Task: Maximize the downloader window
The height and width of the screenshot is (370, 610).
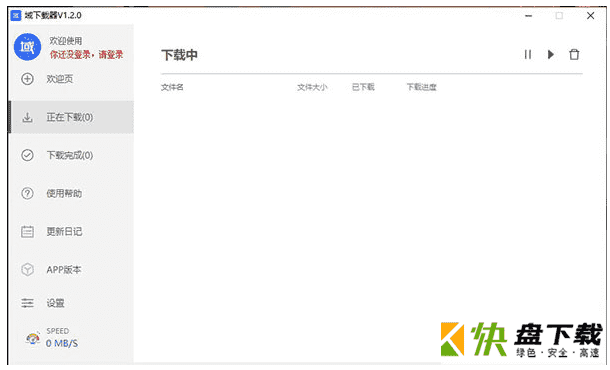Action: pyautogui.click(x=559, y=16)
